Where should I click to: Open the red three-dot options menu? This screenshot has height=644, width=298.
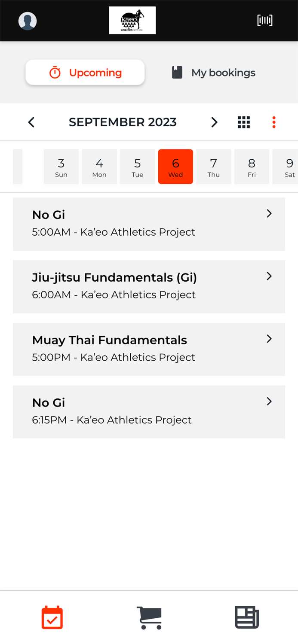click(x=274, y=122)
